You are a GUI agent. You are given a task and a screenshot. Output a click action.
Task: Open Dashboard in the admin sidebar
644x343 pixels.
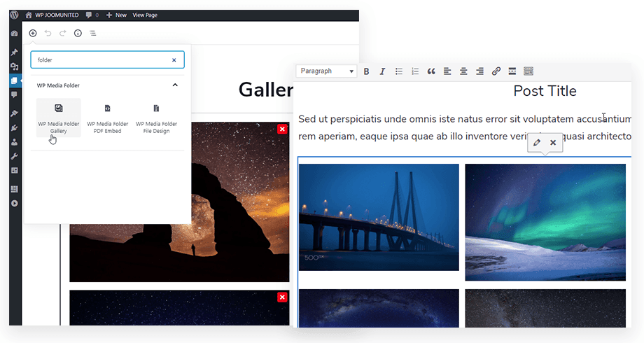click(15, 34)
